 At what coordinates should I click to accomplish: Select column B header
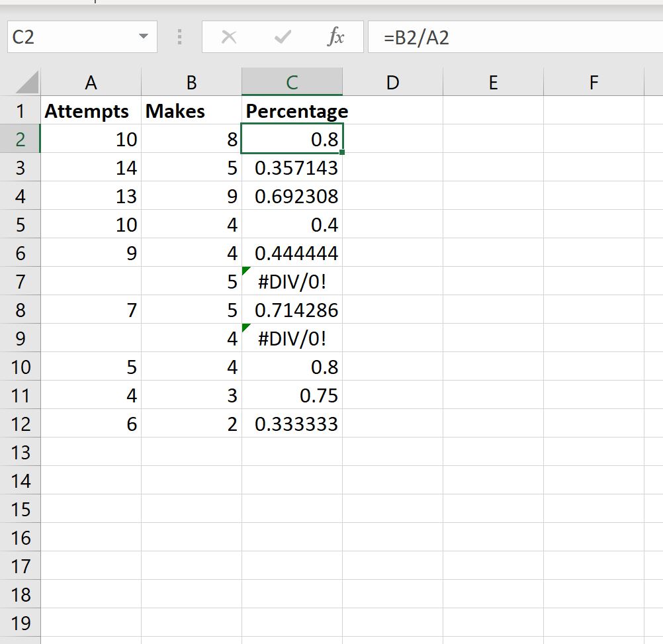[191, 82]
